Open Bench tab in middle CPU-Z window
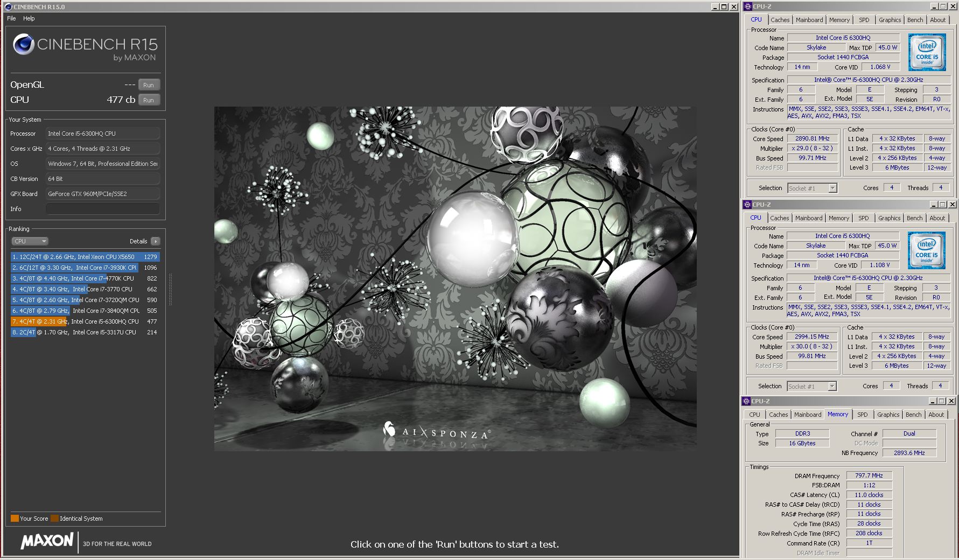This screenshot has width=959, height=560. coord(914,218)
